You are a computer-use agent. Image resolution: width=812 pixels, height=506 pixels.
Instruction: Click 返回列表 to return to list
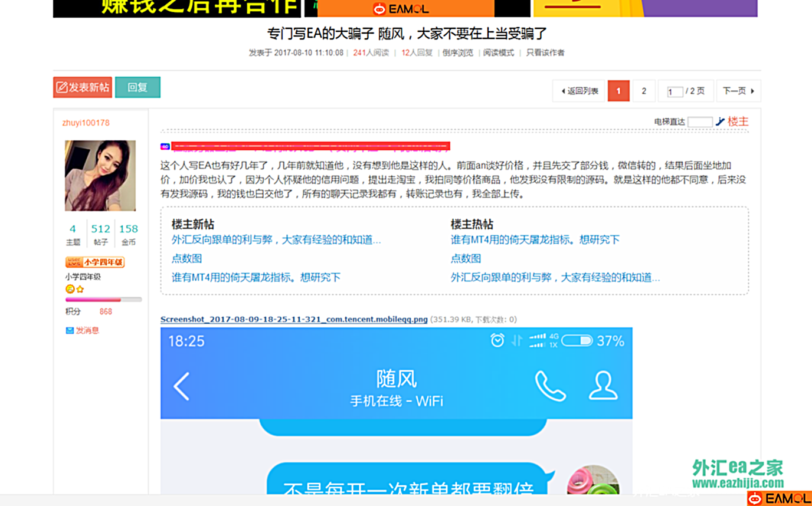tap(578, 91)
